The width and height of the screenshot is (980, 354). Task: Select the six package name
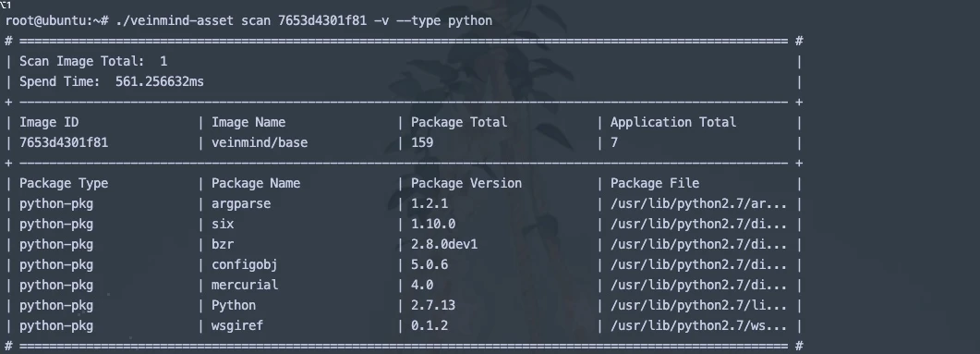(223, 224)
